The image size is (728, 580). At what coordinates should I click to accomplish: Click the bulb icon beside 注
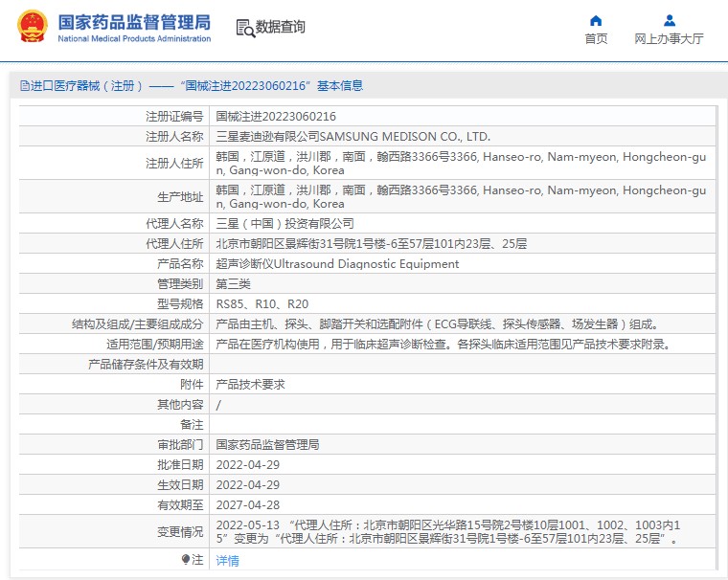click(186, 560)
